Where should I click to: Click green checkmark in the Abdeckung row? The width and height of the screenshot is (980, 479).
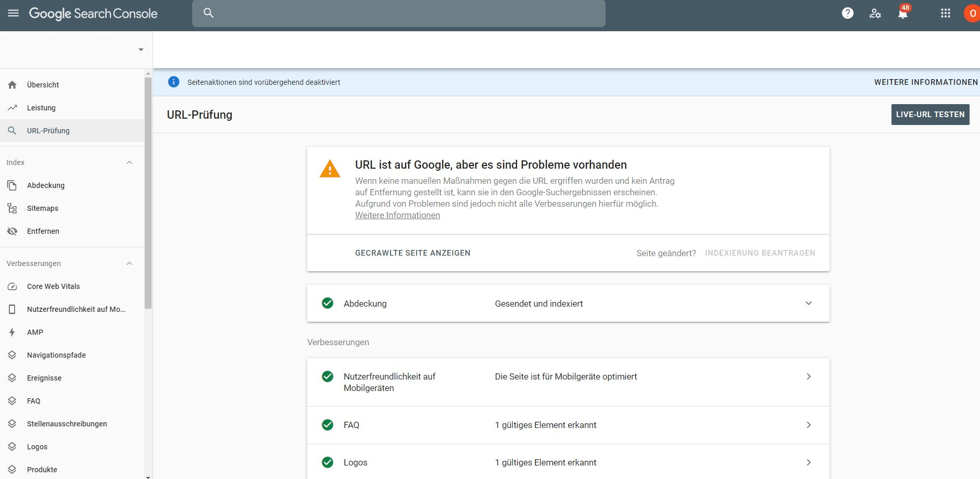(328, 303)
